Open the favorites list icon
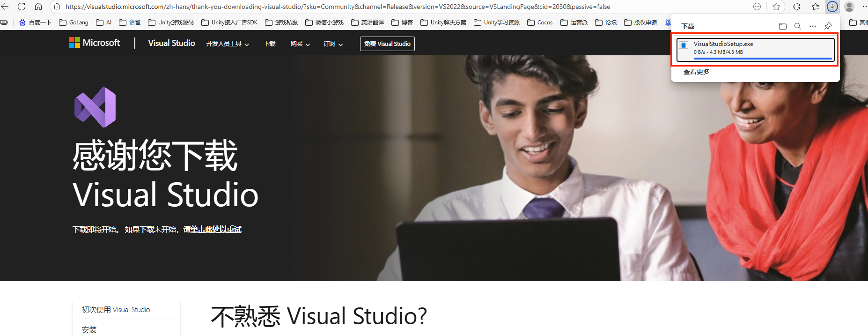Viewport: 868px width, 336px height. click(815, 7)
